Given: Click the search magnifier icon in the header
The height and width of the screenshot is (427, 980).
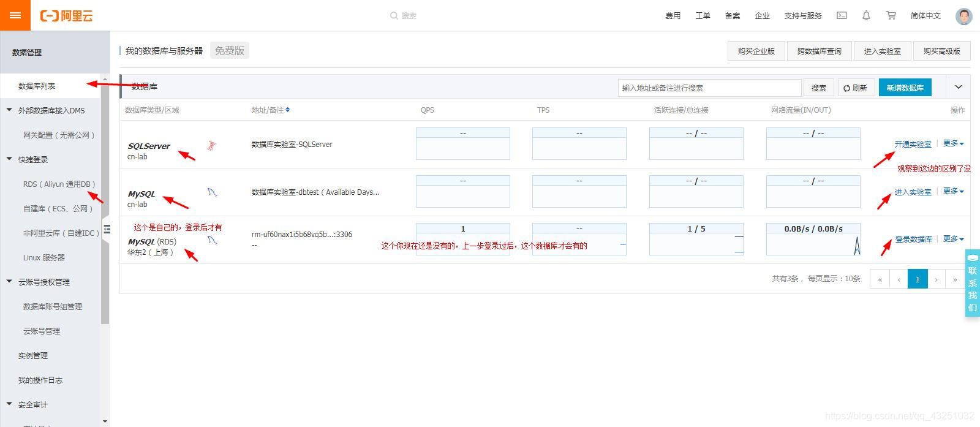Looking at the screenshot, I should 394,16.
